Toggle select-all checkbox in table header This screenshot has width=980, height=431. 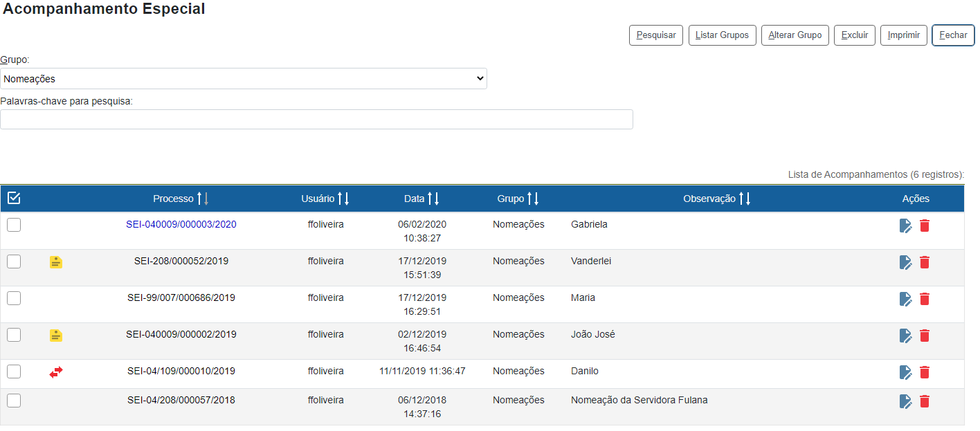click(x=14, y=199)
